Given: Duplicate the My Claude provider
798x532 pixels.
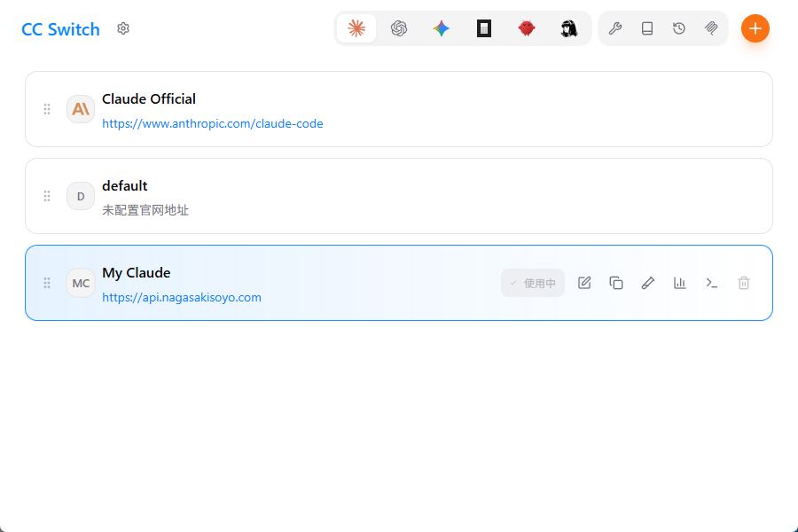Looking at the screenshot, I should click(x=616, y=283).
